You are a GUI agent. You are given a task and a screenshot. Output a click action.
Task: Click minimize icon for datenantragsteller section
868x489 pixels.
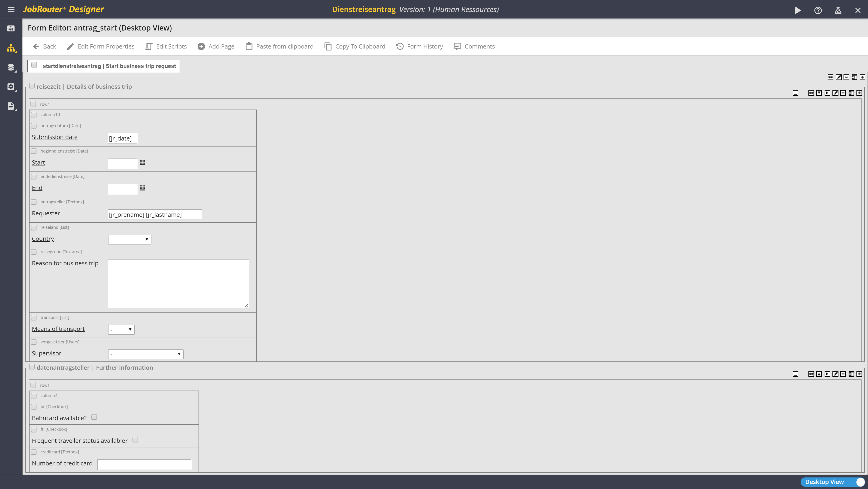[x=796, y=374]
